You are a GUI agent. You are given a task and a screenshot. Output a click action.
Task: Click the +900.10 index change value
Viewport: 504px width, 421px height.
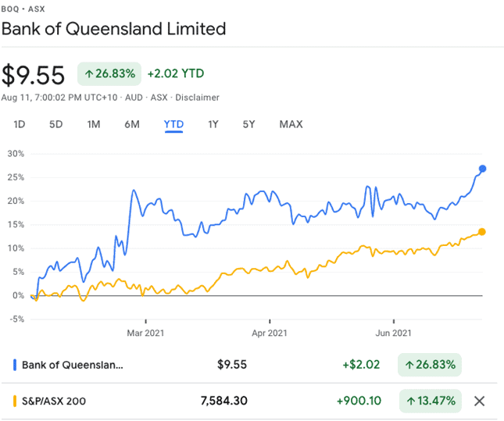point(359,401)
